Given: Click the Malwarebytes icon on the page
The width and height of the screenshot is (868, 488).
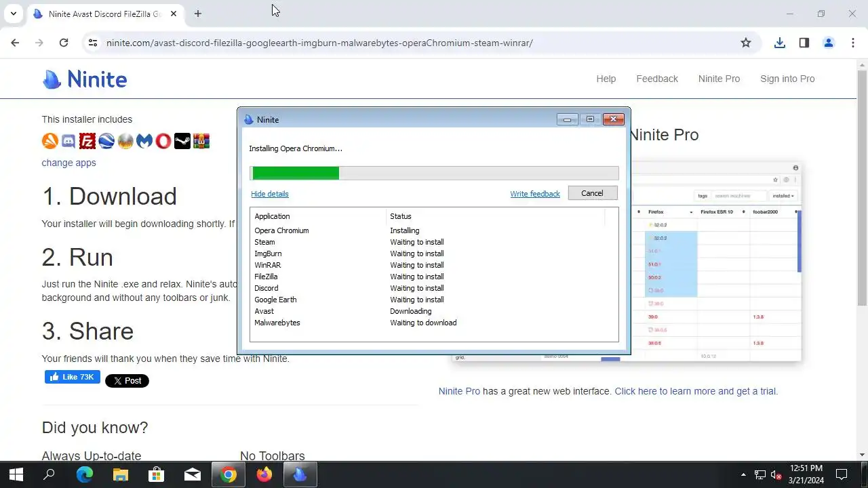Looking at the screenshot, I should 144,141.
